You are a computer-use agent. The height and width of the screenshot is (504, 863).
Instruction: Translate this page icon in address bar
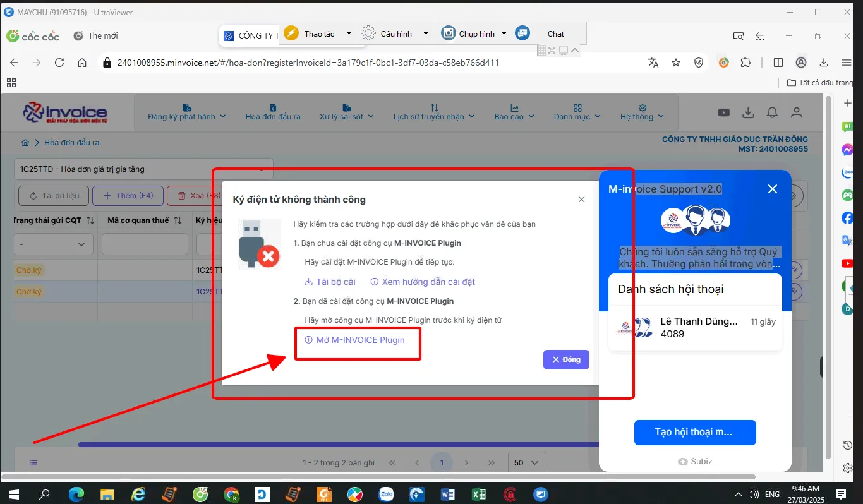[653, 63]
